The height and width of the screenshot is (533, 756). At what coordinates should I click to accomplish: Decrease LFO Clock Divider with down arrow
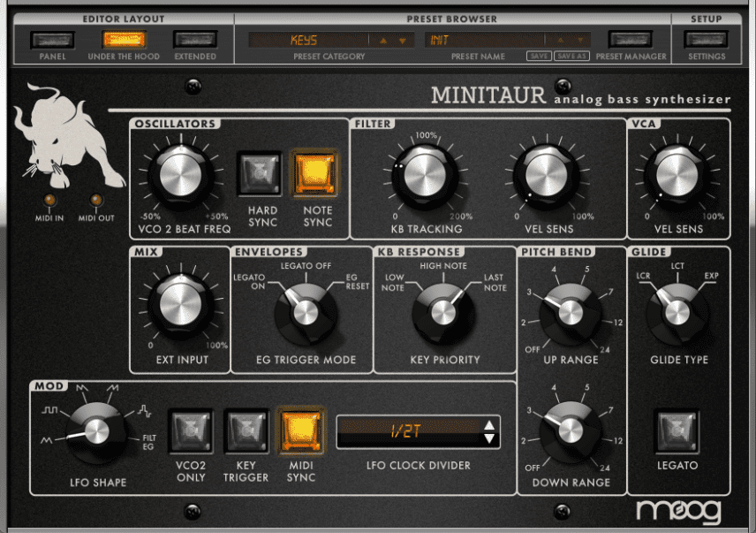point(489,438)
